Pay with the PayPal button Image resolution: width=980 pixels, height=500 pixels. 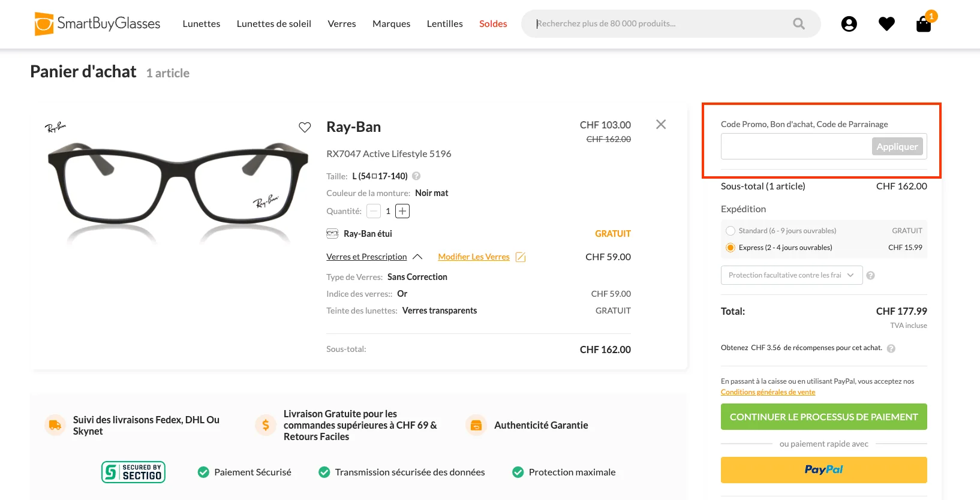824,470
